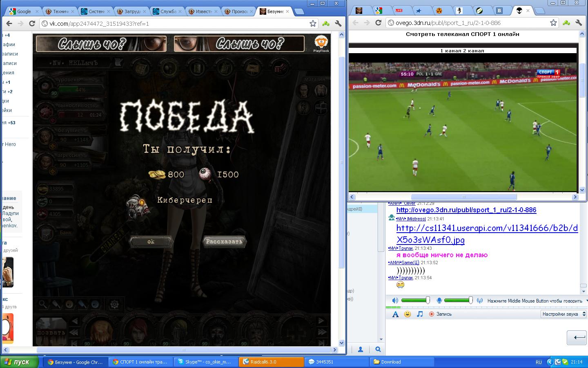
Task: Click the Рассказать share button
Action: (x=224, y=241)
